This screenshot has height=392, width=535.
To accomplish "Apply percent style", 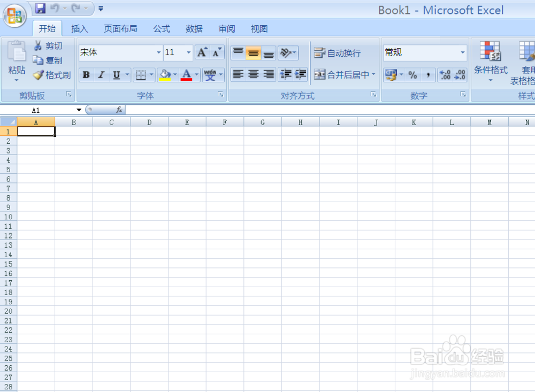I will point(412,75).
